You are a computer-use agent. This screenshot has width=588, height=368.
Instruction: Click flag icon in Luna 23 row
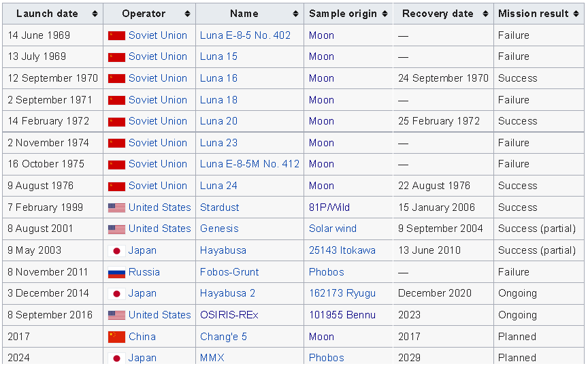click(x=116, y=143)
